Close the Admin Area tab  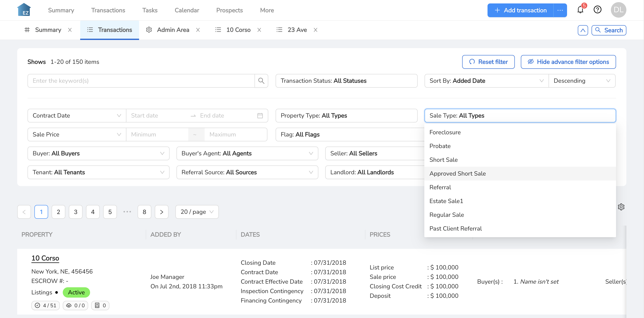point(198,30)
